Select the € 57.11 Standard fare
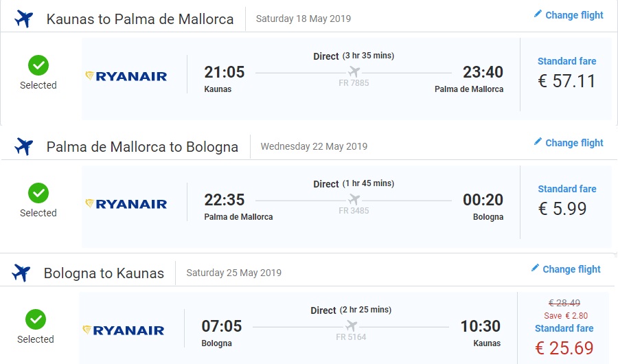The width and height of the screenshot is (618, 364). [566, 80]
